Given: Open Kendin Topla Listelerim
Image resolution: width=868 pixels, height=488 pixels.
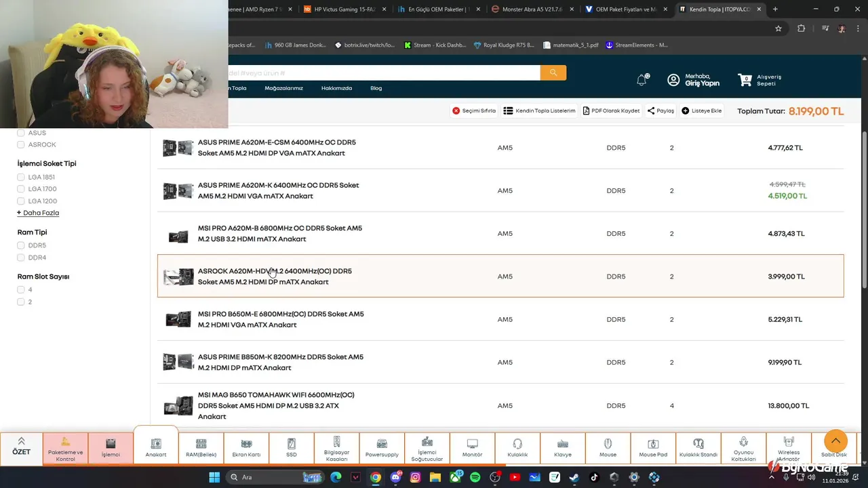Looking at the screenshot, I should point(539,110).
